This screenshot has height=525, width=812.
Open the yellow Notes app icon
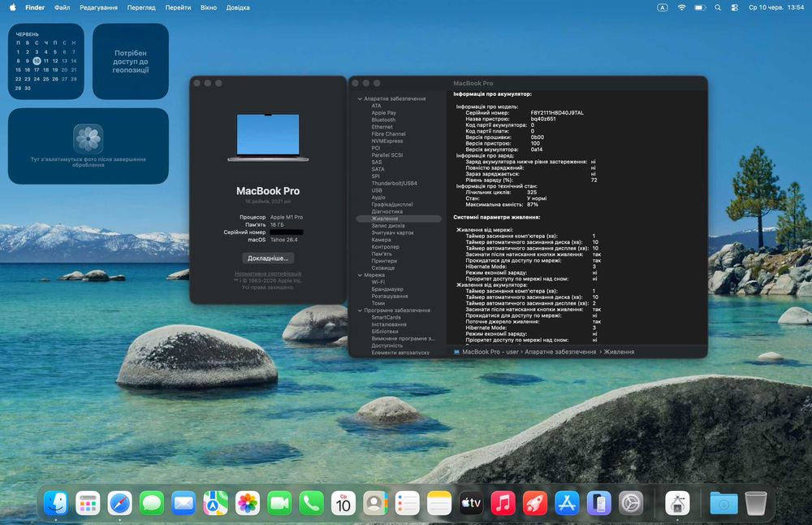pyautogui.click(x=439, y=503)
